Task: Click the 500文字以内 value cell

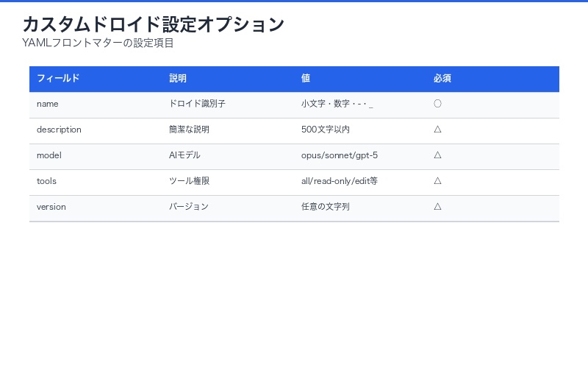Action: [326, 130]
